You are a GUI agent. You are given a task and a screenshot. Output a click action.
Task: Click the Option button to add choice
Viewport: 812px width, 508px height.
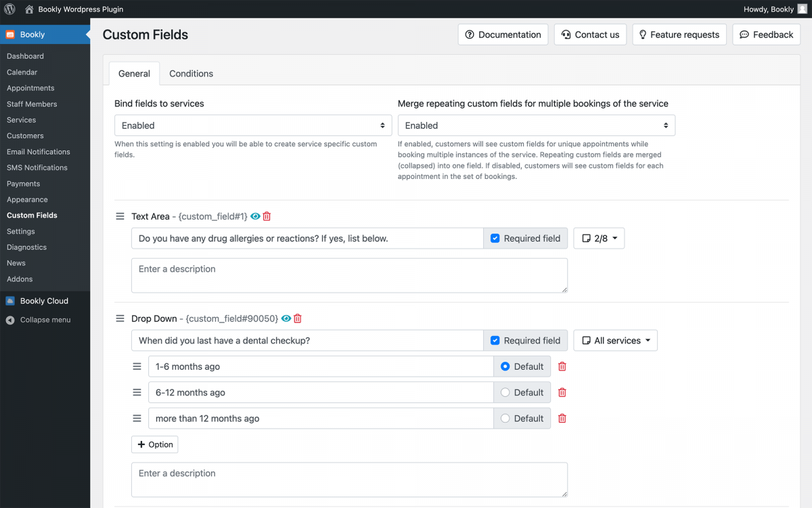point(154,444)
